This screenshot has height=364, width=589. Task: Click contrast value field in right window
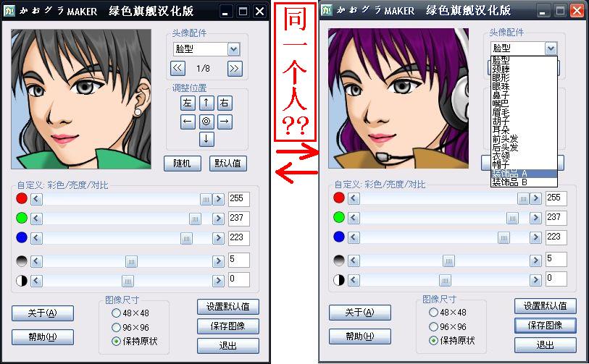(x=556, y=279)
